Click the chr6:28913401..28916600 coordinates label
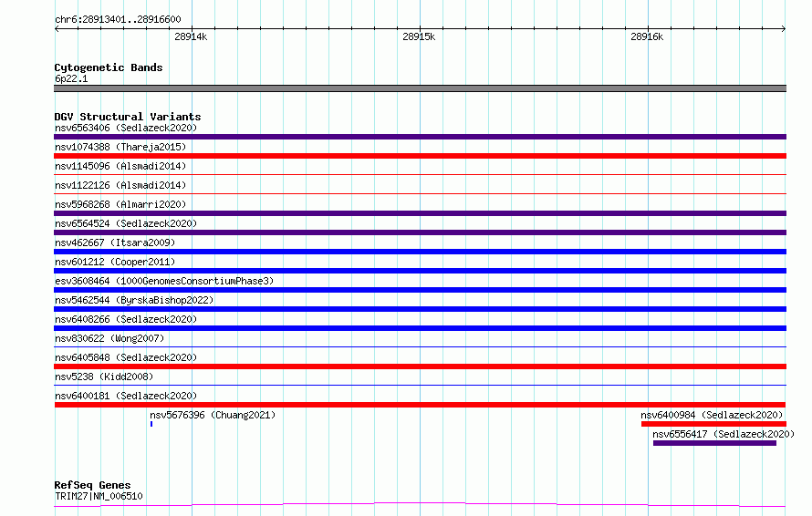The height and width of the screenshot is (516, 812). click(x=118, y=19)
